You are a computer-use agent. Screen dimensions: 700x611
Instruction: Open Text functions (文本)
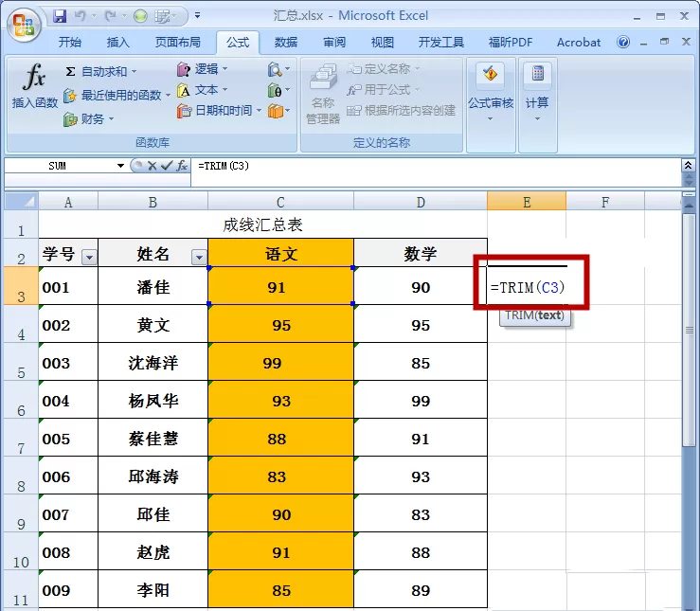(x=203, y=90)
